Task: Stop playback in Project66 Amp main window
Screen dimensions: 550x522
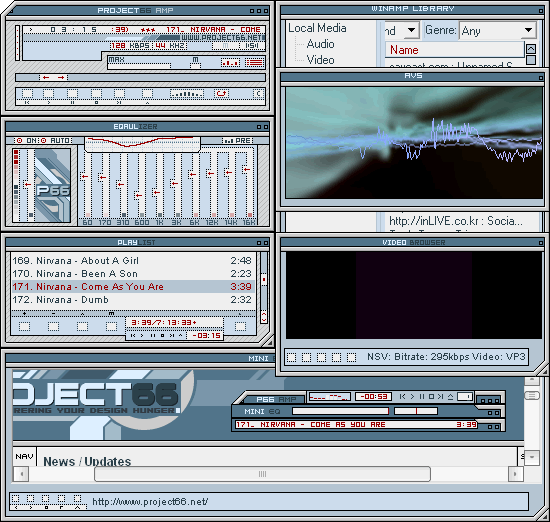Action: pos(96,94)
